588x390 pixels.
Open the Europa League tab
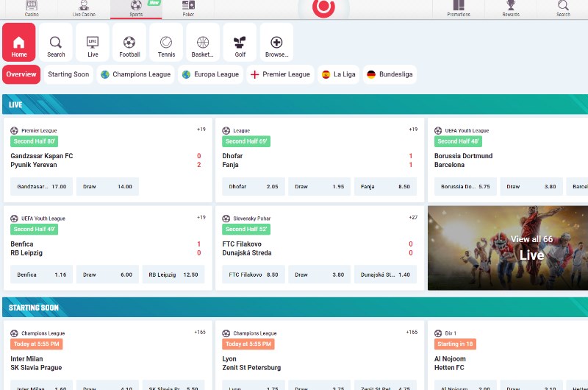(211, 74)
